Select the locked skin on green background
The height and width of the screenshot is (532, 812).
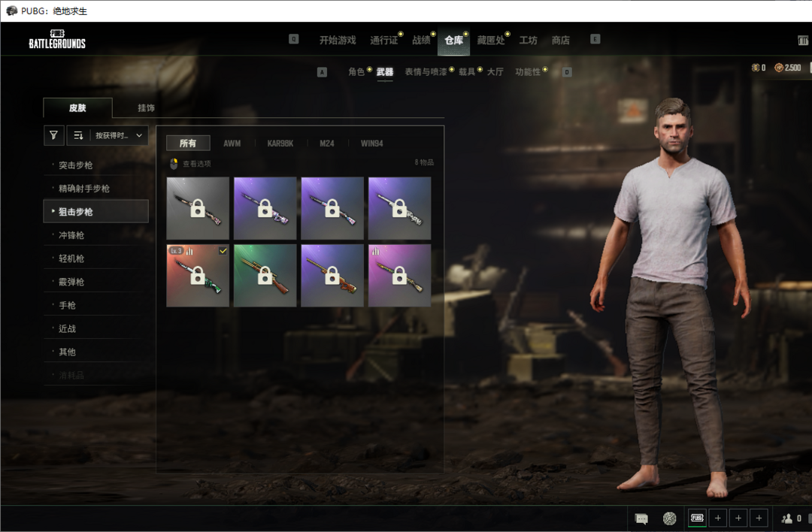[265, 275]
